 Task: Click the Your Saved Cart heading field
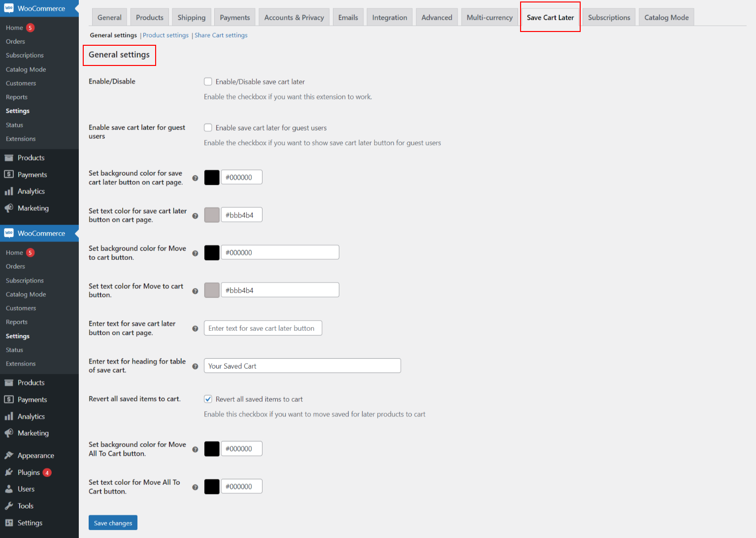click(x=302, y=366)
